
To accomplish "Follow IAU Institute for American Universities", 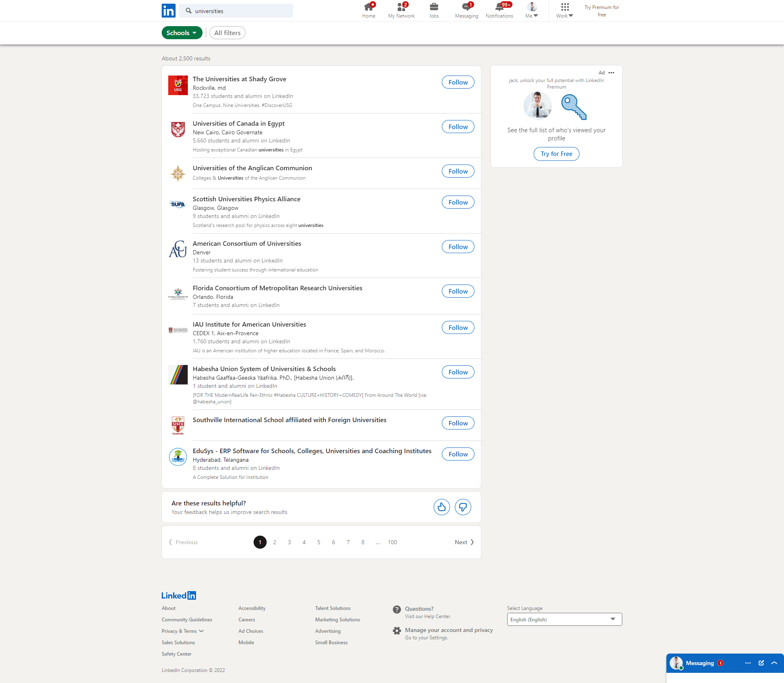I will pos(458,327).
